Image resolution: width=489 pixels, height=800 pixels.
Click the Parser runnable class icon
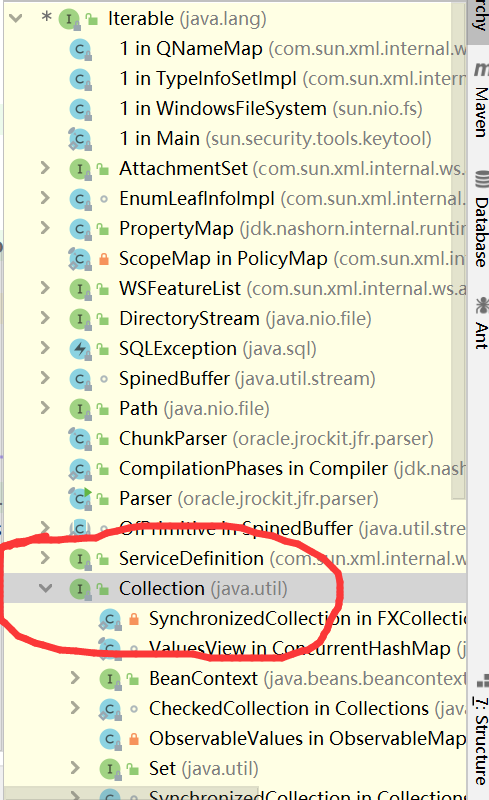[x=80, y=498]
